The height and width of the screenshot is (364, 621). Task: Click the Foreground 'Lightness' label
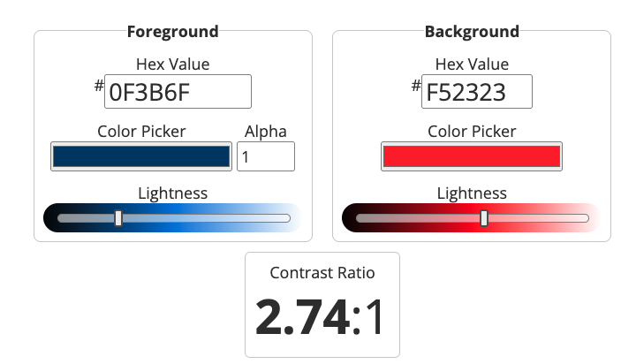tap(173, 193)
